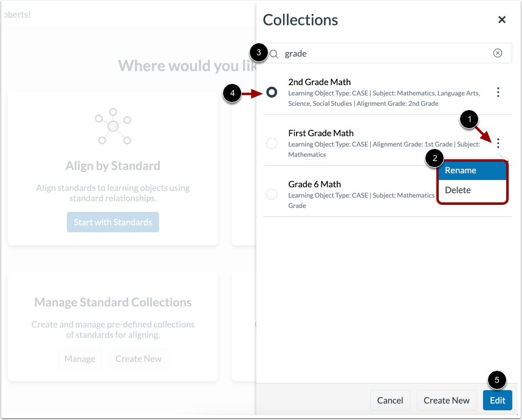Click Start with Standards
This screenshot has height=420, width=522.
[x=112, y=222]
